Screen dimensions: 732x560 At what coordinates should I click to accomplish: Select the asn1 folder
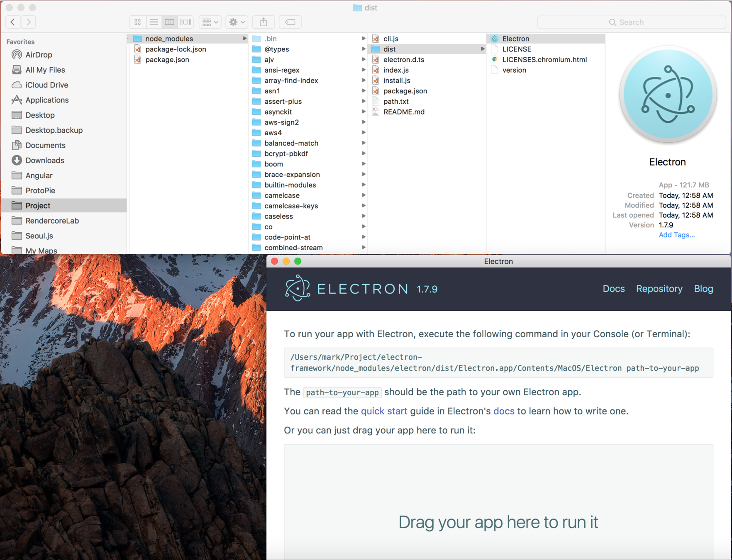(308, 91)
